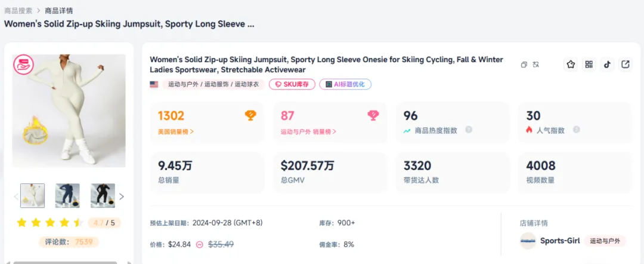Click the price trend icon beside $24.84

(200, 244)
